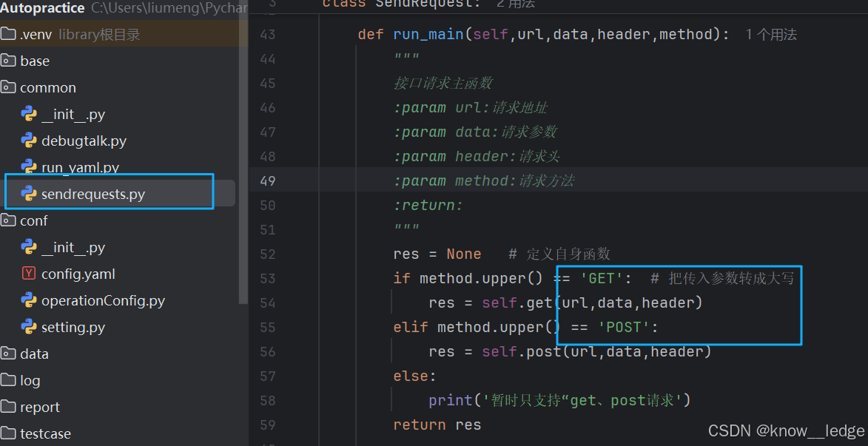Click ':param url:请求地址' docstring line
The image size is (868, 446).
[x=471, y=107]
